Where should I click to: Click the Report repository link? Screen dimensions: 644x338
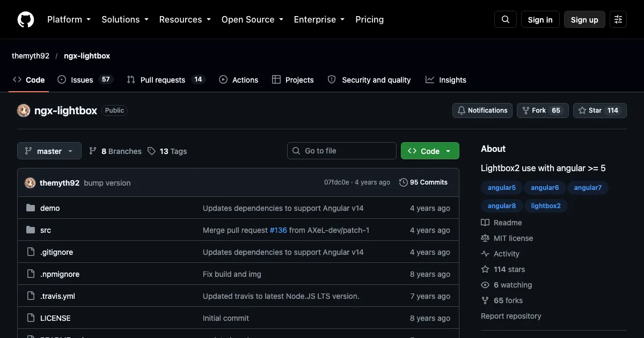click(x=511, y=316)
